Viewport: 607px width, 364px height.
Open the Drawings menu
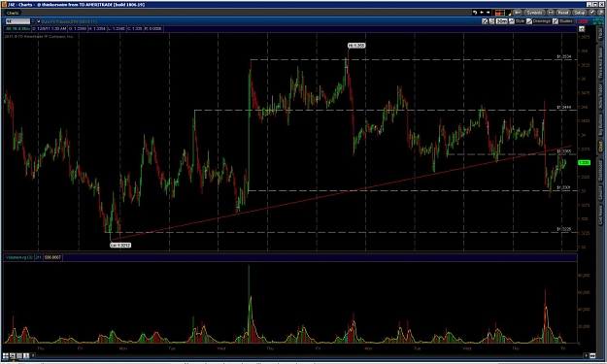pyautogui.click(x=542, y=21)
